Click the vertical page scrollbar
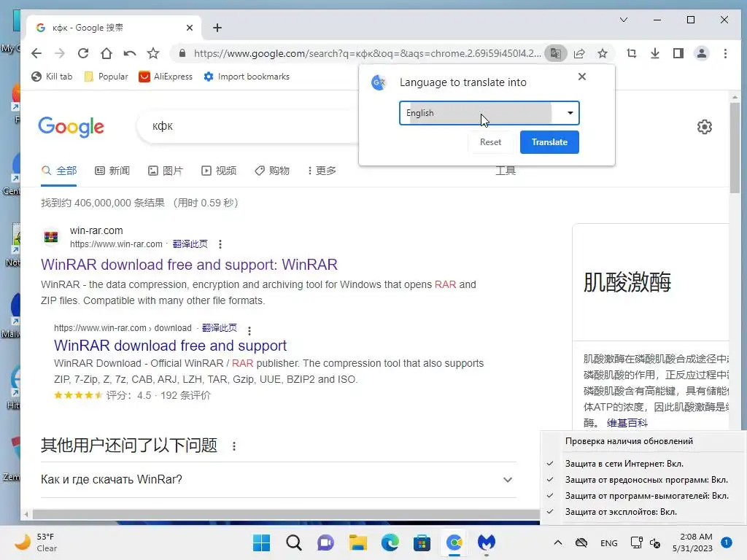 pos(735,147)
